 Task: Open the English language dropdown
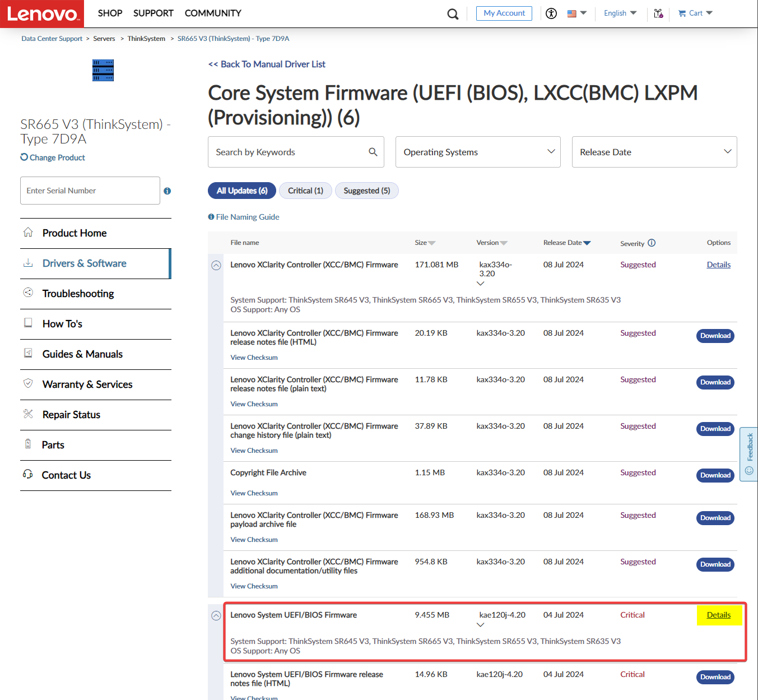coord(620,13)
